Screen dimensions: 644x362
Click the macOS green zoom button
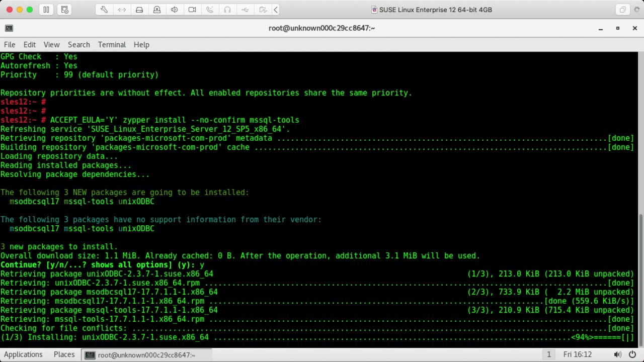30,10
